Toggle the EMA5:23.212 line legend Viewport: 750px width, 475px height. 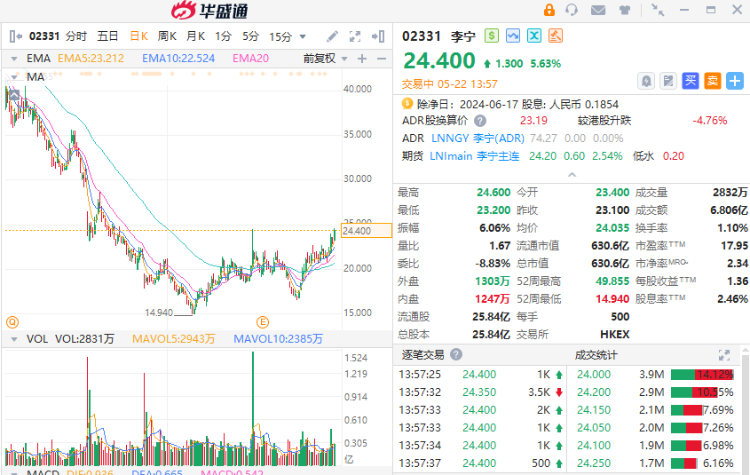pos(91,58)
